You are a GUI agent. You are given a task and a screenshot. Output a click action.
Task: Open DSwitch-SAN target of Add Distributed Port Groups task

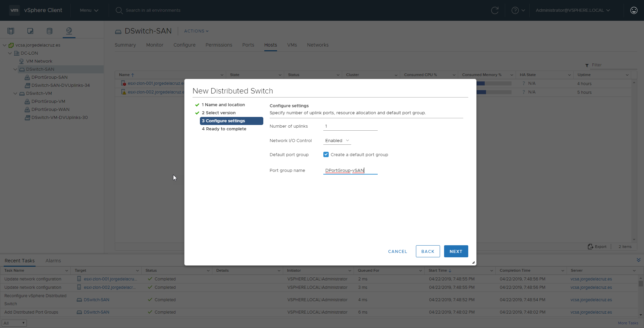(x=96, y=312)
